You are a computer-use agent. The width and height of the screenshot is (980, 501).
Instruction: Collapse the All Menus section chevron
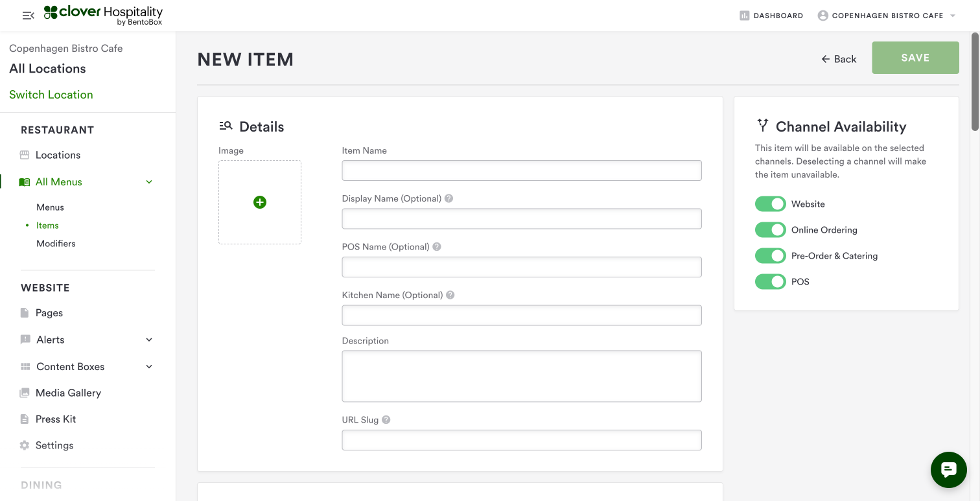click(x=149, y=182)
